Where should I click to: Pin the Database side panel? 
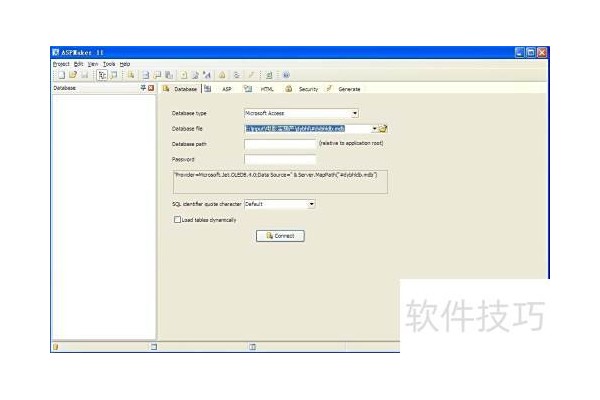tap(143, 88)
